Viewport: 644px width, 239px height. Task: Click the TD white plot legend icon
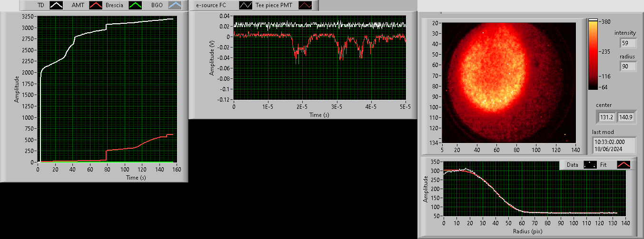point(57,6)
